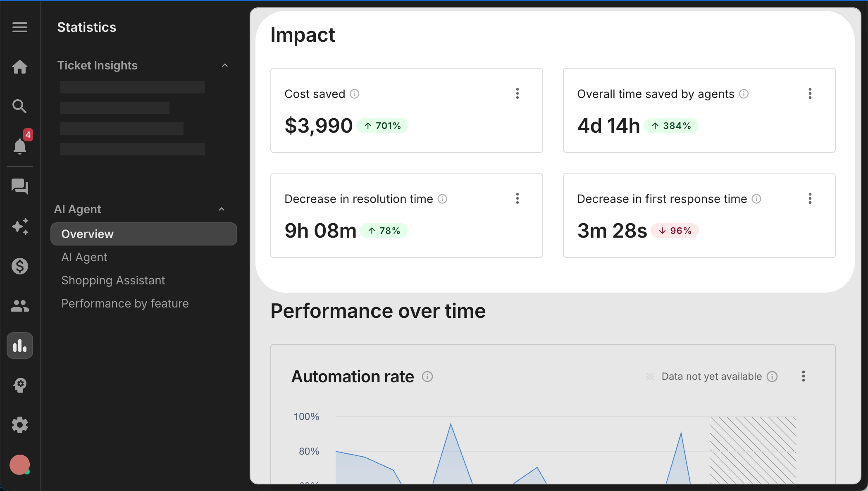Click the hatched unavailable data region in chart
This screenshot has width=868, height=491.
click(x=753, y=450)
